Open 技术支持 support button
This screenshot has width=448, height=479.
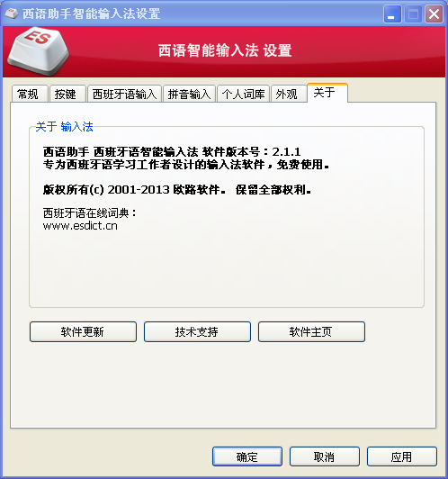[x=197, y=331]
